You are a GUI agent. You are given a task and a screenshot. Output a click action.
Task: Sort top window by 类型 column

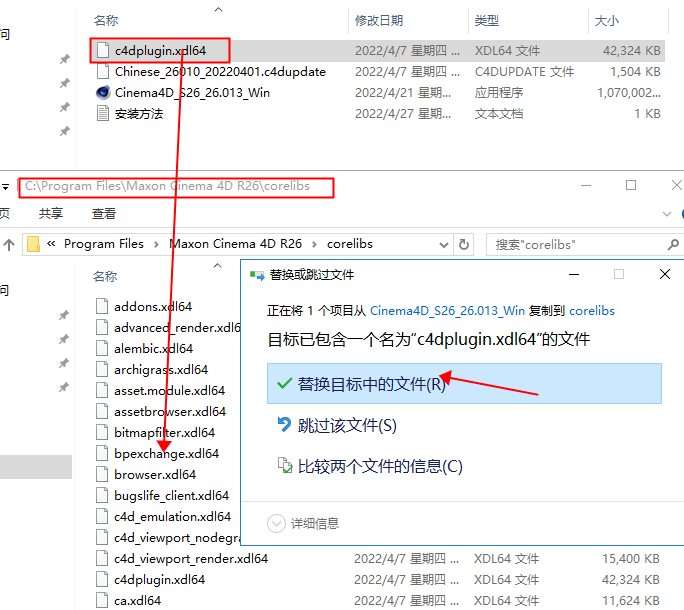coord(487,21)
